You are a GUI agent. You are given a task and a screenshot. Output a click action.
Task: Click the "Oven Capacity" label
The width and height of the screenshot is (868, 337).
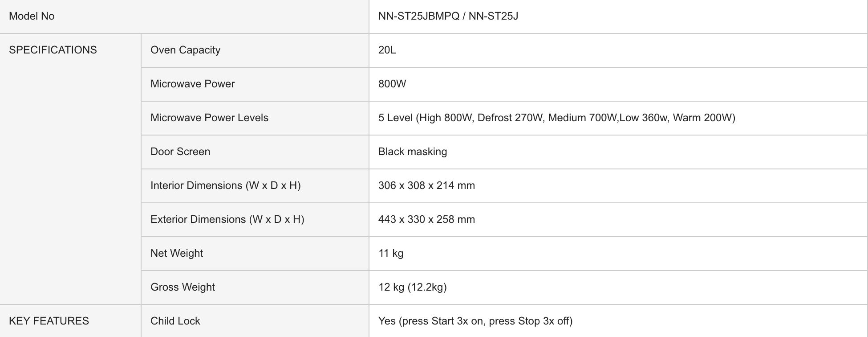tap(185, 50)
